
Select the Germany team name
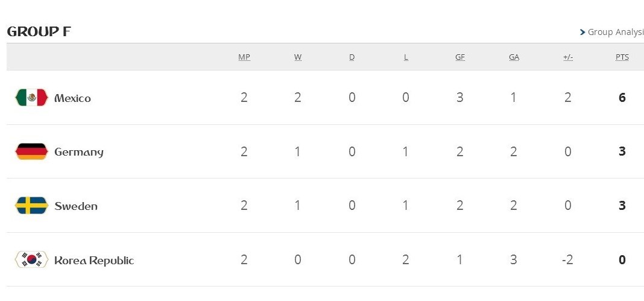tap(79, 152)
